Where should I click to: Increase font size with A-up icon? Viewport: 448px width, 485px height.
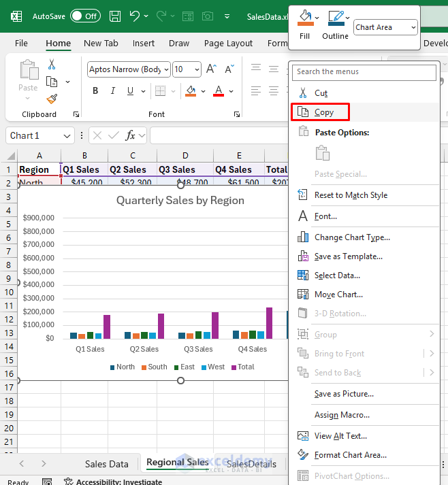(x=211, y=69)
